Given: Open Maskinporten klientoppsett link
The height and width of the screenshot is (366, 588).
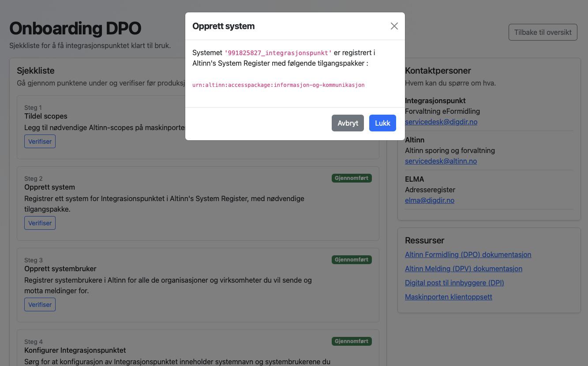Looking at the screenshot, I should [x=448, y=297].
